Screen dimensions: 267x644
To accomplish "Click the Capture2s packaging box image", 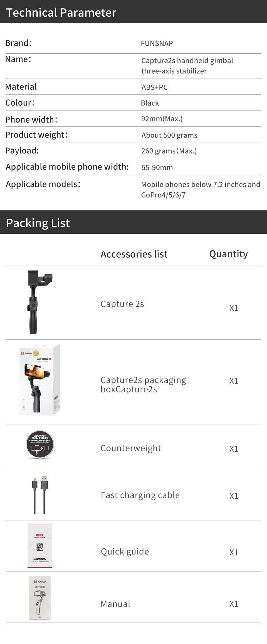I will point(40,380).
